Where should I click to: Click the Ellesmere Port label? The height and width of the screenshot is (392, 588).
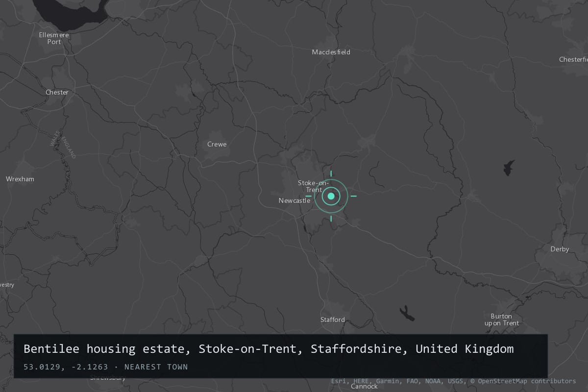54,38
